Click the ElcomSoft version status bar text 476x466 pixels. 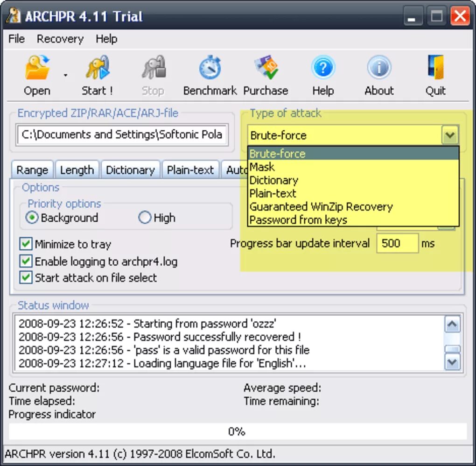(140, 454)
